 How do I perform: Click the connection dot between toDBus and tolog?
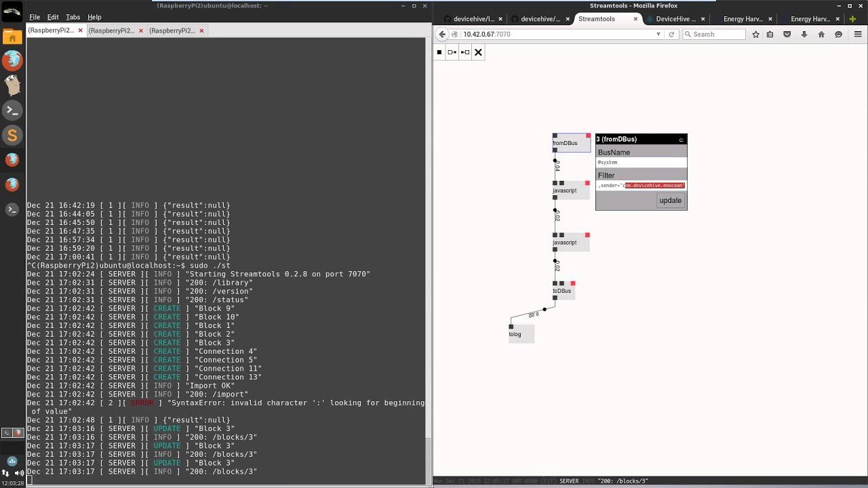tap(545, 310)
